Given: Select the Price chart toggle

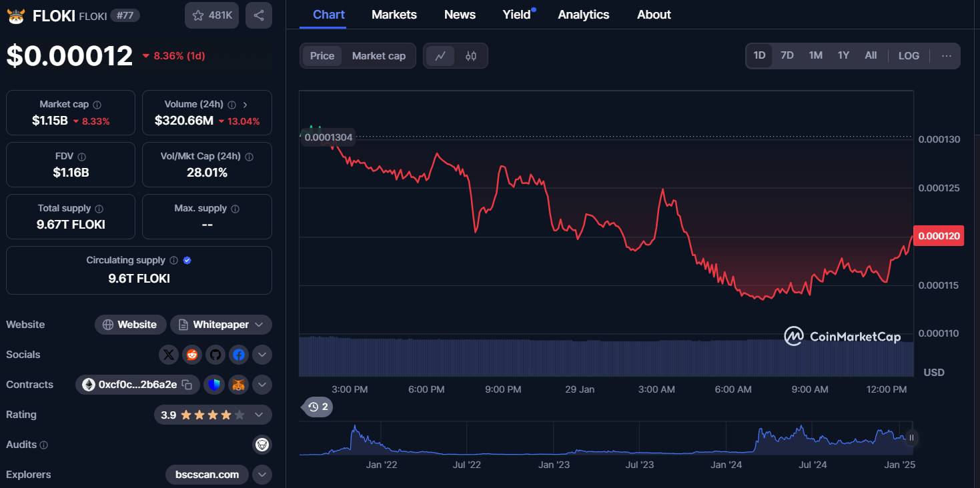Looking at the screenshot, I should (x=322, y=56).
